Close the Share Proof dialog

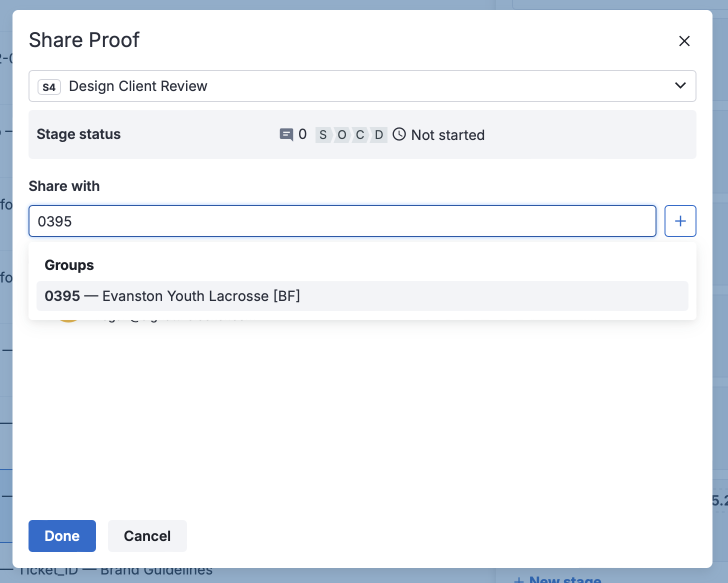click(x=684, y=41)
